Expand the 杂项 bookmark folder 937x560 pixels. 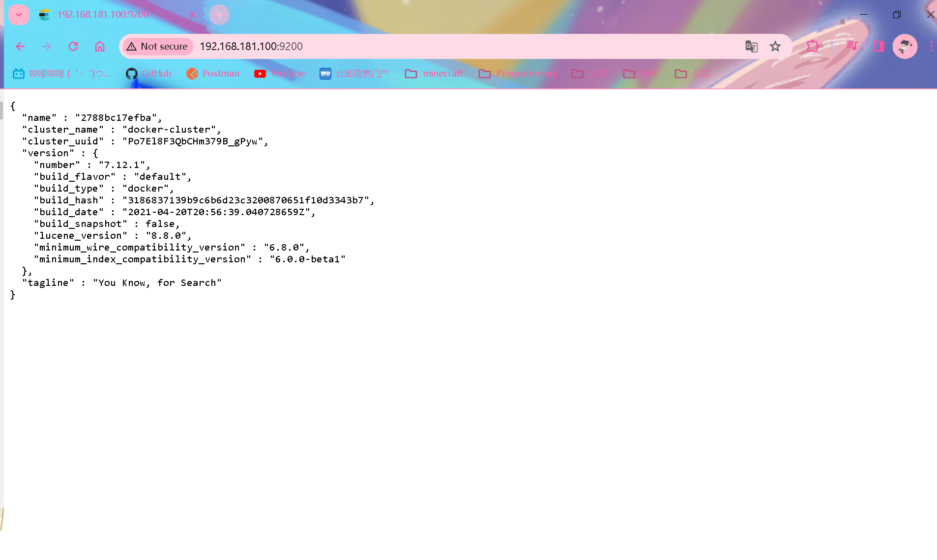pos(692,74)
